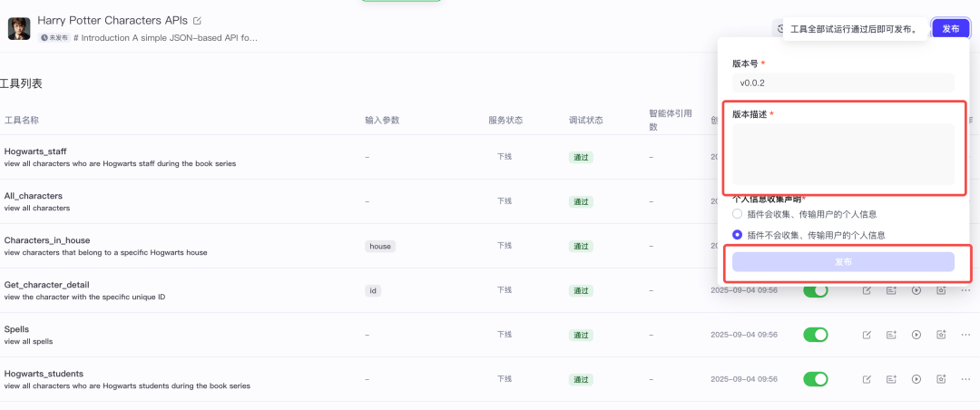980x410 pixels.
Task: Click the 输入参数 column header
Action: click(x=383, y=120)
